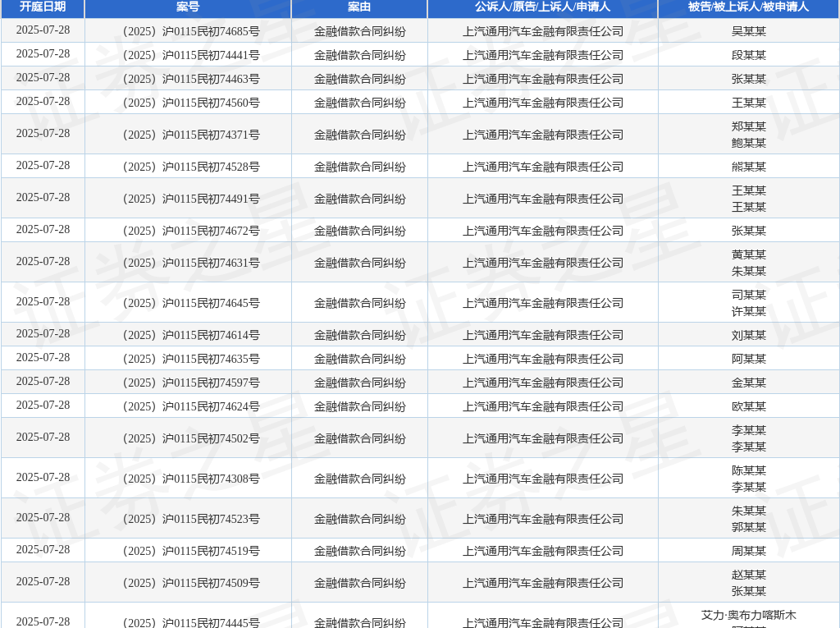This screenshot has width=840, height=628.
Task: Select 上汽通用汽车金融有限责任公司 in row 74528号
Action: click(543, 167)
